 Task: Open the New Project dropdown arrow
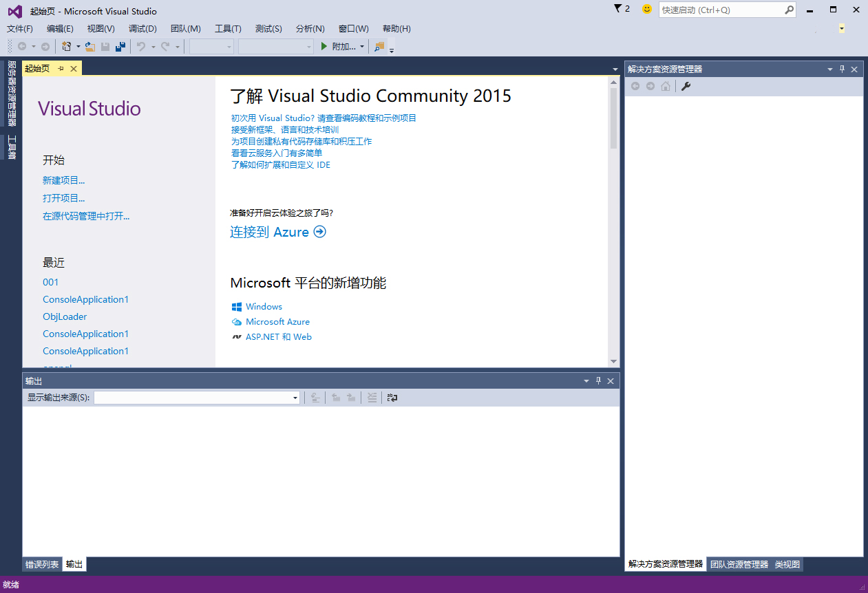78,46
